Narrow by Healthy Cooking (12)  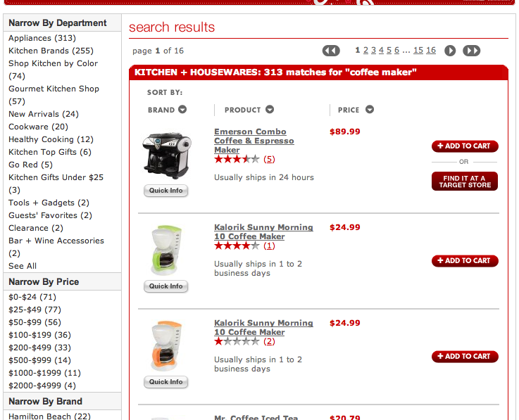point(51,139)
